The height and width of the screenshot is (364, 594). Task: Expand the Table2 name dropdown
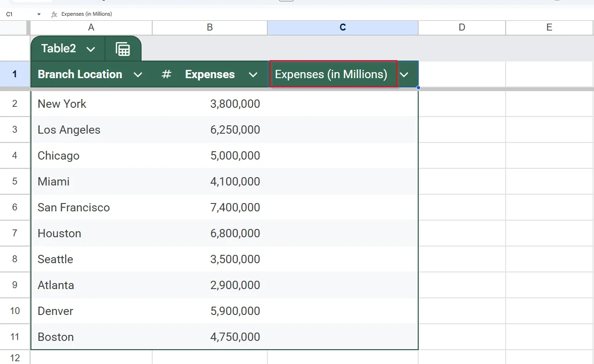pos(91,49)
